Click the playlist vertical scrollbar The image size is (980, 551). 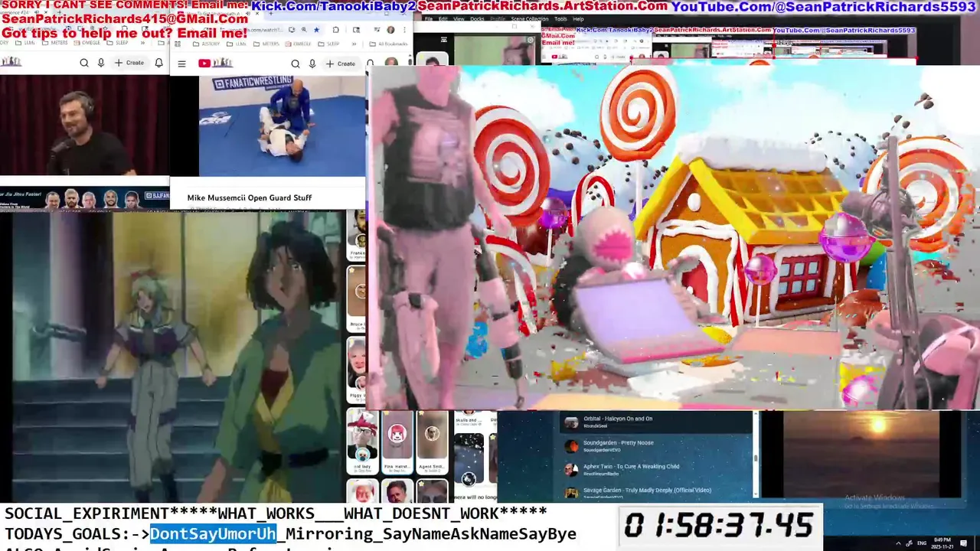click(756, 456)
